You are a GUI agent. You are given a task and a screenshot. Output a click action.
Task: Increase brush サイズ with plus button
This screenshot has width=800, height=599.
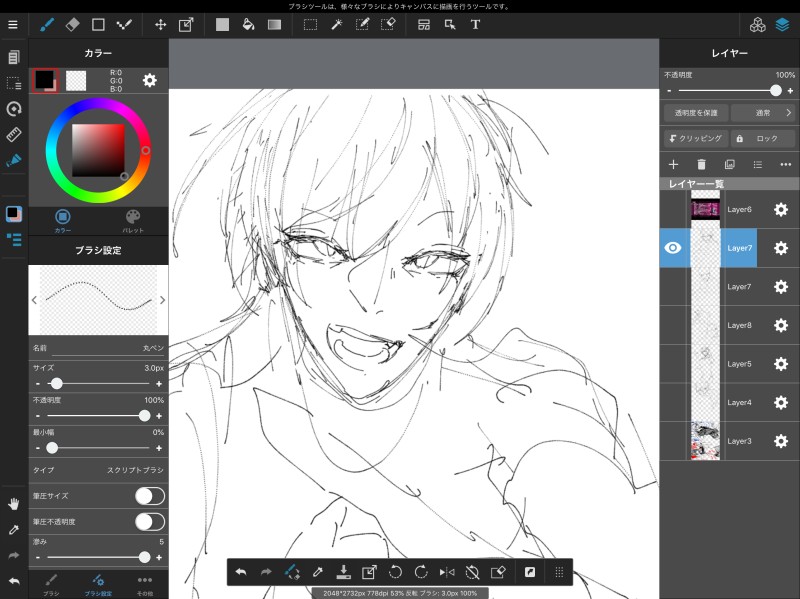[159, 384]
